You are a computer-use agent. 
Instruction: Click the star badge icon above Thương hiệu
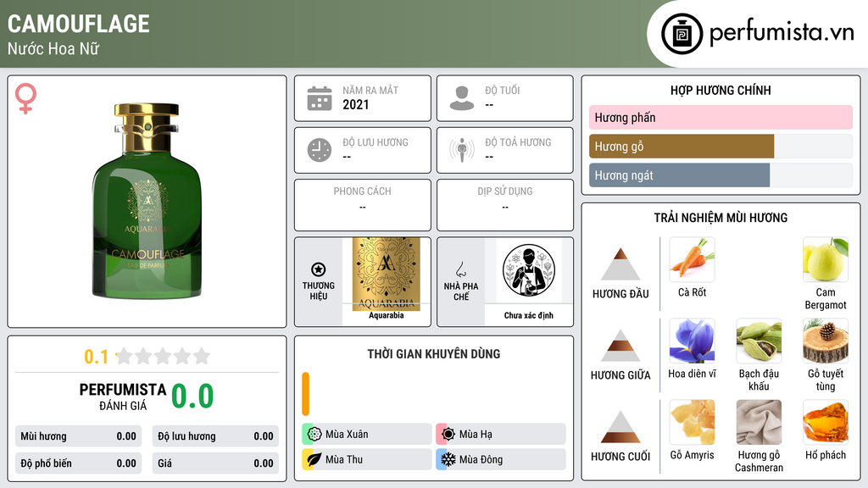click(x=319, y=269)
